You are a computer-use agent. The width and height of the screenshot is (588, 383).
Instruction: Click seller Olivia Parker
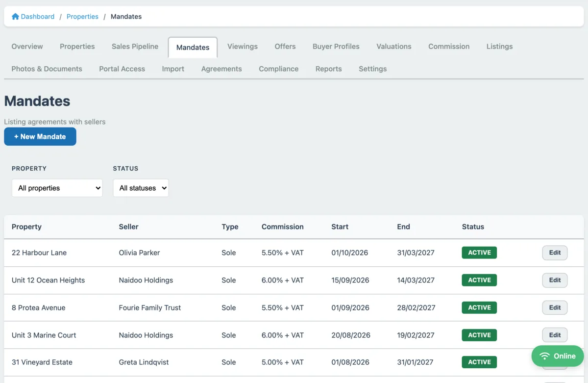pyautogui.click(x=140, y=253)
